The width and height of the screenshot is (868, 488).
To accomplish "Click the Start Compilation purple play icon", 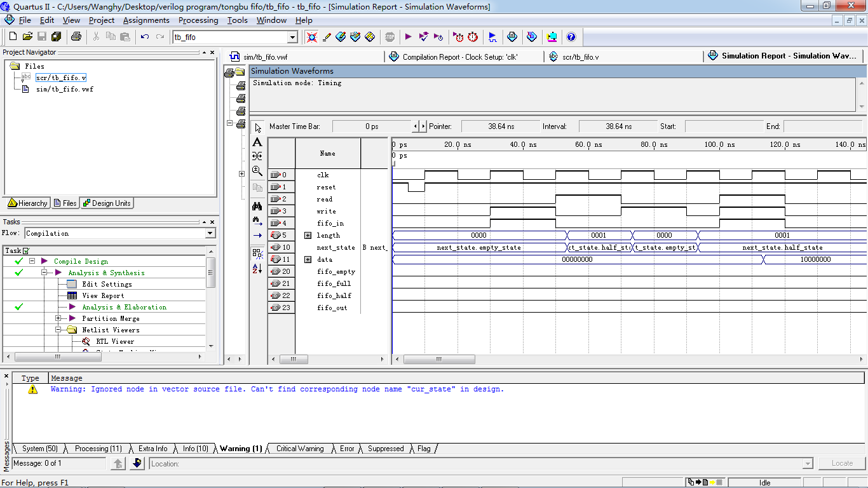I will (x=408, y=37).
